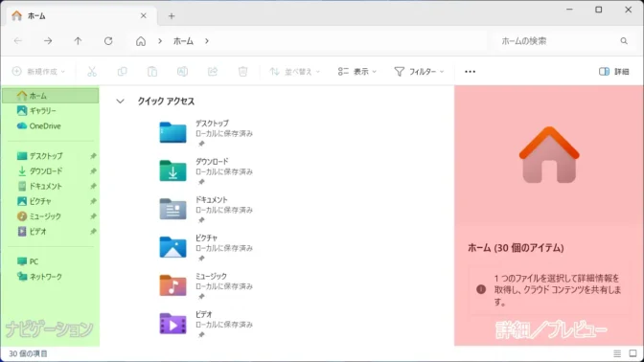Click the Copy icon in toolbar
Screen dimensions: 644x362
pos(122,72)
